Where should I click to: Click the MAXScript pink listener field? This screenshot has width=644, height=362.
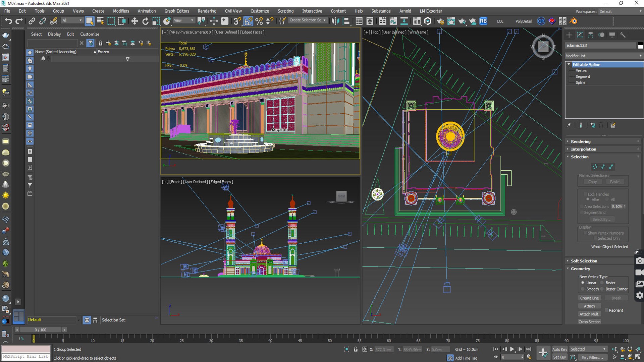pyautogui.click(x=26, y=349)
